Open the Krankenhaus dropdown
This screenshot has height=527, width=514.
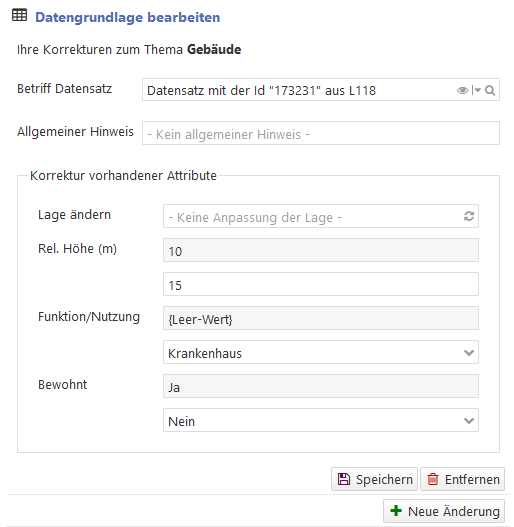[321, 352]
